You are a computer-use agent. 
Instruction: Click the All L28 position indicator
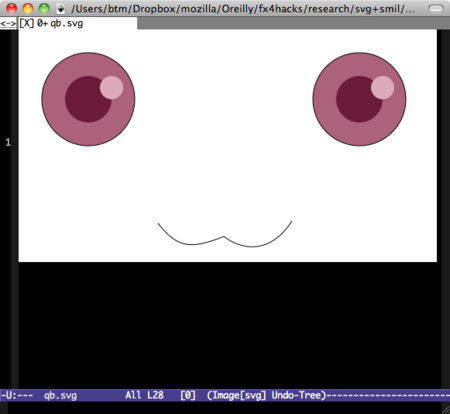(144, 395)
